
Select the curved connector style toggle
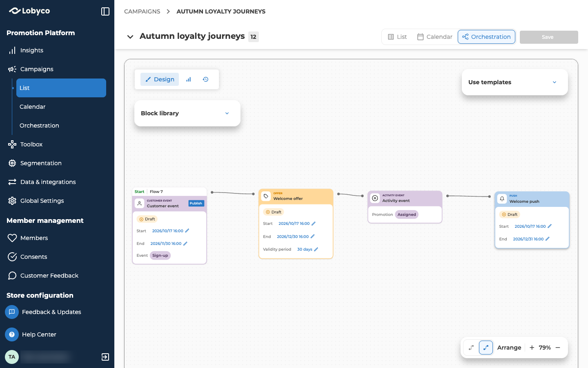[x=486, y=348]
